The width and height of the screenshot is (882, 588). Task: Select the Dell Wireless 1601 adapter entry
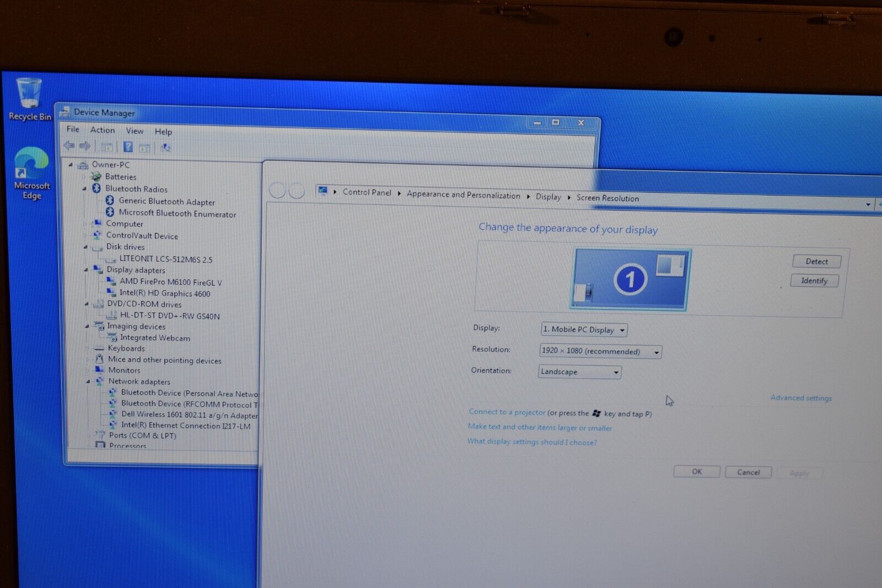pyautogui.click(x=189, y=415)
